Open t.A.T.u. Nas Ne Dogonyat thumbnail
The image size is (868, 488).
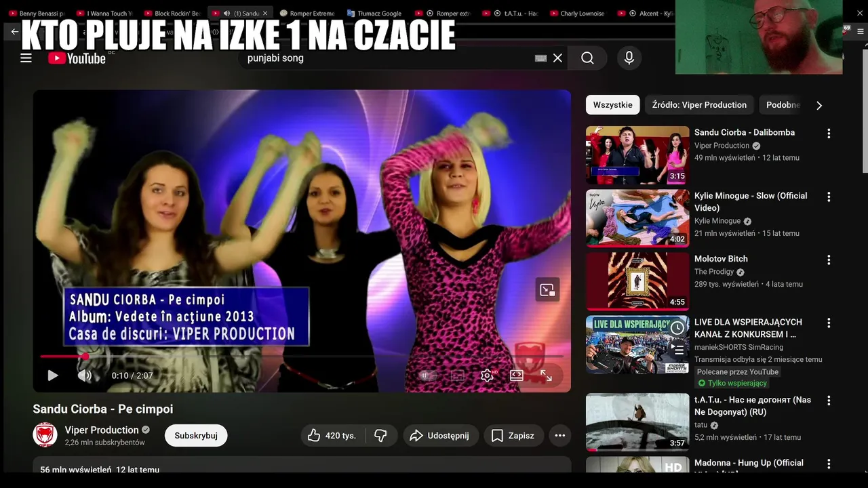click(637, 422)
